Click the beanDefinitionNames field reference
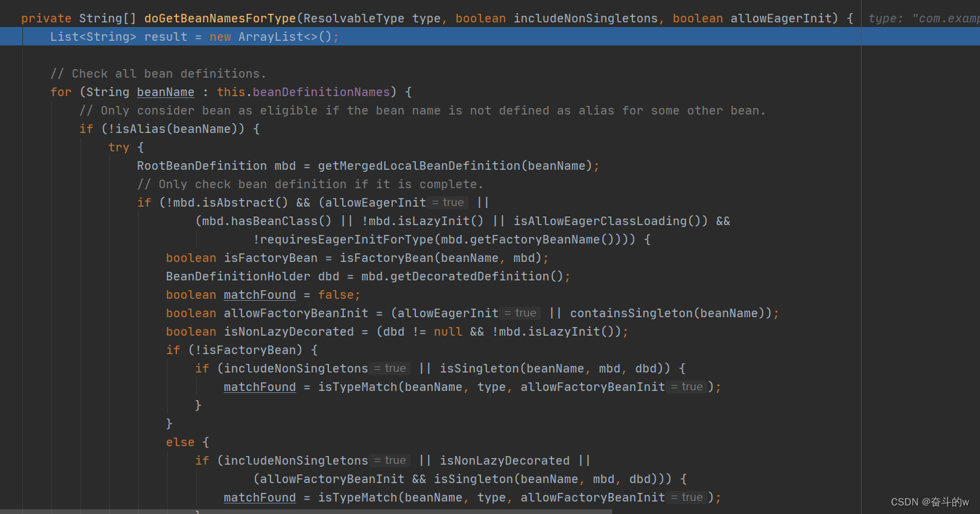 pyautogui.click(x=321, y=91)
